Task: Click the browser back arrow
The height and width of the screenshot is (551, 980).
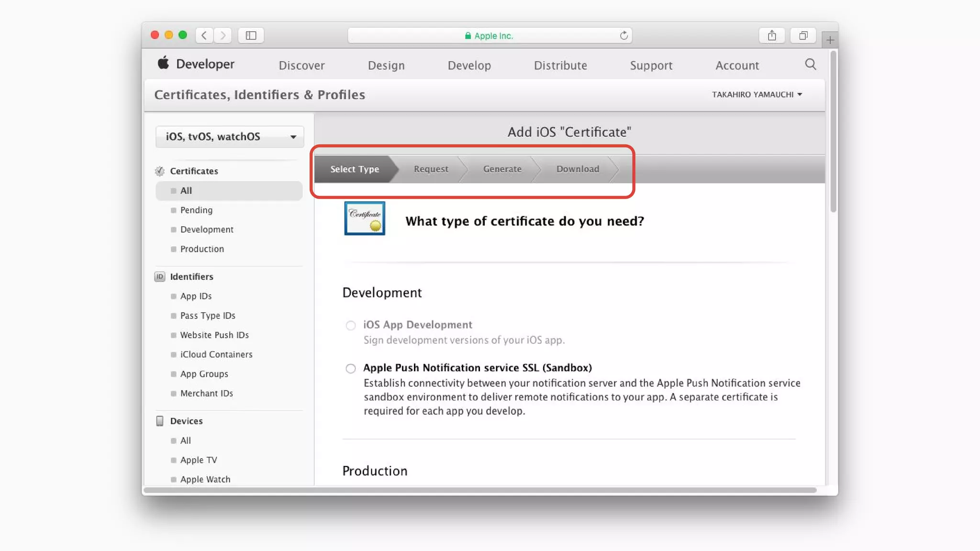Action: [x=204, y=35]
